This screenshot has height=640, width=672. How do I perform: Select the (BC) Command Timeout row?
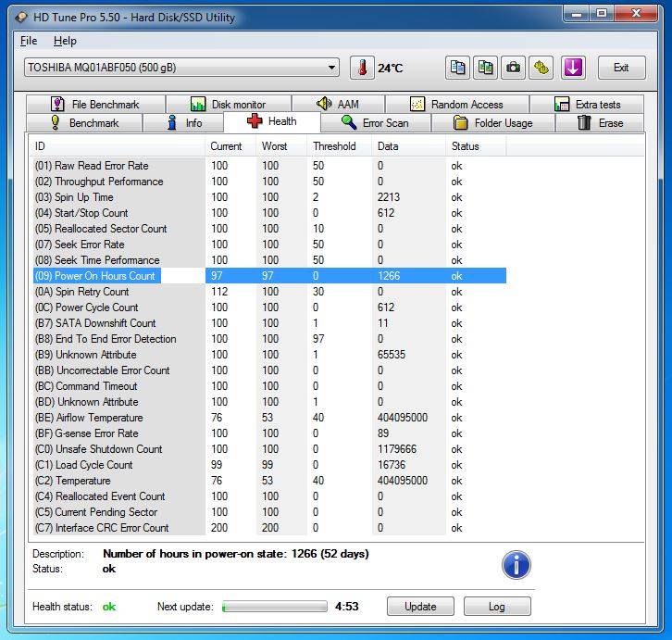[x=269, y=386]
